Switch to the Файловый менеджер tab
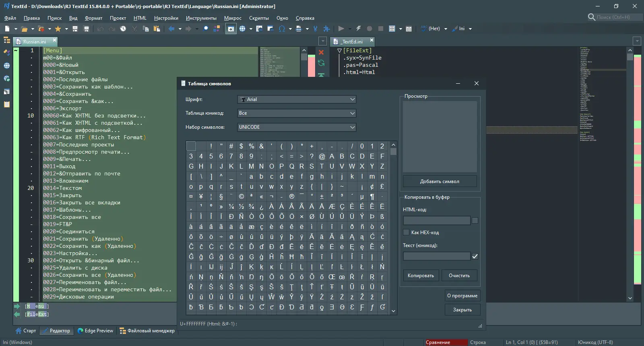This screenshot has height=346, width=644. 147,331
